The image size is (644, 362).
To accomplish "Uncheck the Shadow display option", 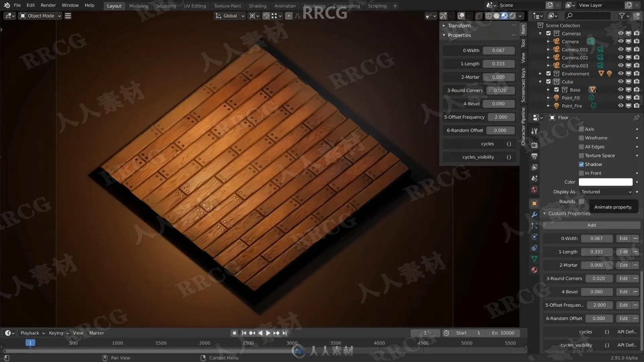I will pyautogui.click(x=581, y=164).
